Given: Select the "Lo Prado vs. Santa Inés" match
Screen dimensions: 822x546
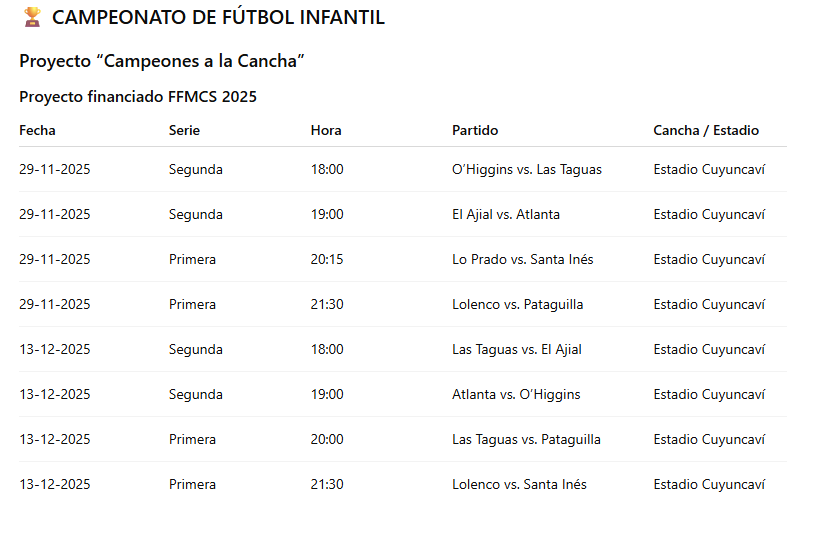Looking at the screenshot, I should click(x=523, y=259).
